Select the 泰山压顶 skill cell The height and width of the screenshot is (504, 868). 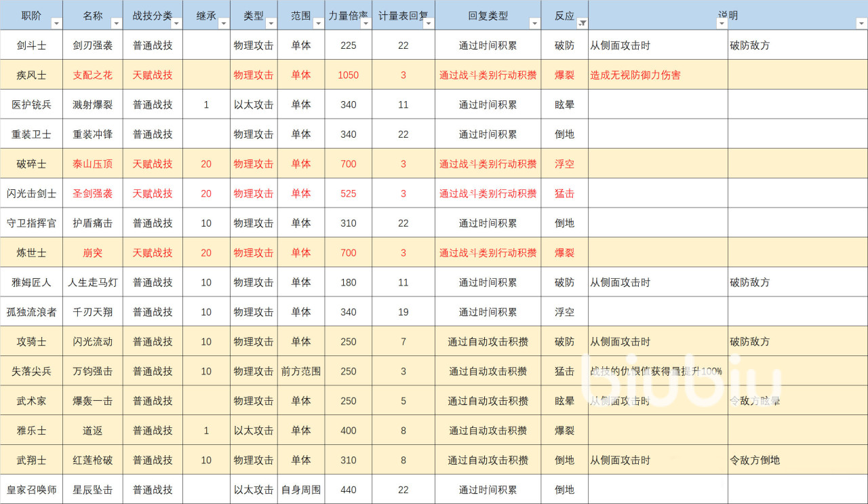point(93,164)
